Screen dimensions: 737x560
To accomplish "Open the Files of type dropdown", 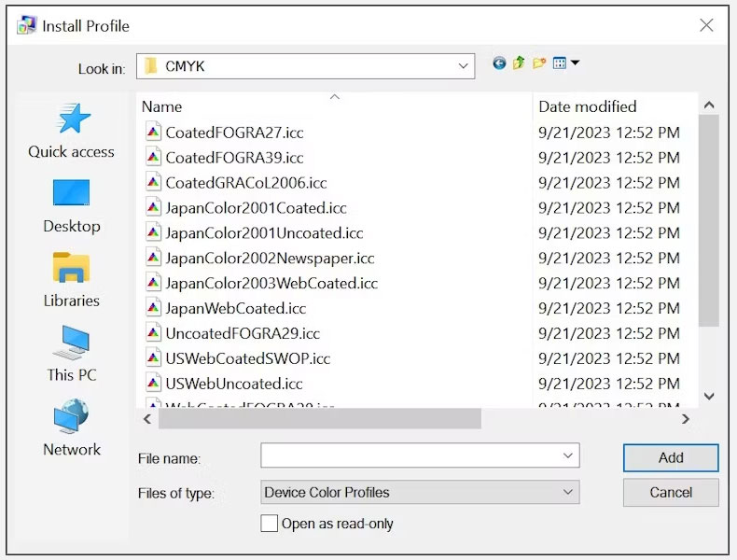I will click(x=420, y=492).
